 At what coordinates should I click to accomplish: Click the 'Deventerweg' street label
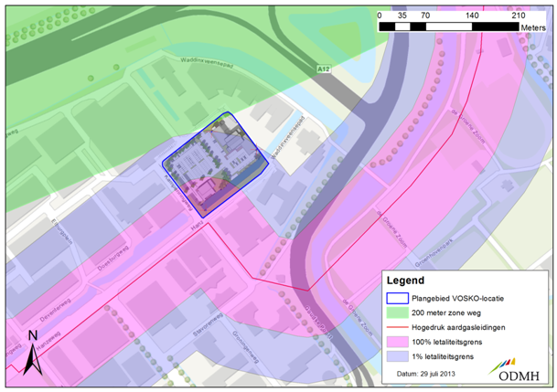56,310
